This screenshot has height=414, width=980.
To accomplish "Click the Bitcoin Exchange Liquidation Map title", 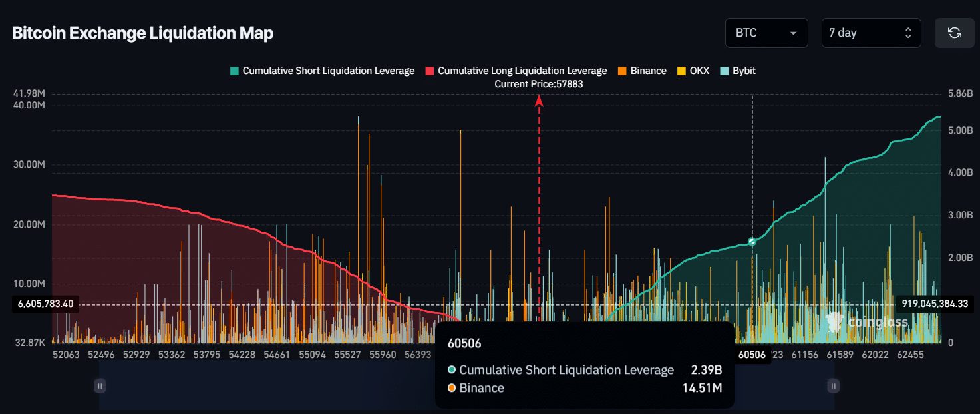I will tap(143, 33).
